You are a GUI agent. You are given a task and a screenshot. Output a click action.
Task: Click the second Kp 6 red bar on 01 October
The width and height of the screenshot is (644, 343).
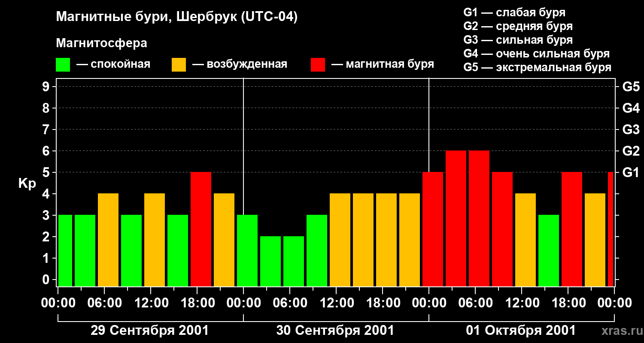(479, 219)
